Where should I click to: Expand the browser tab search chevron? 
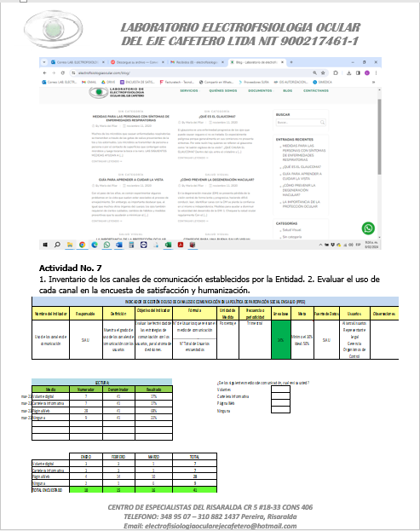coord(44,62)
